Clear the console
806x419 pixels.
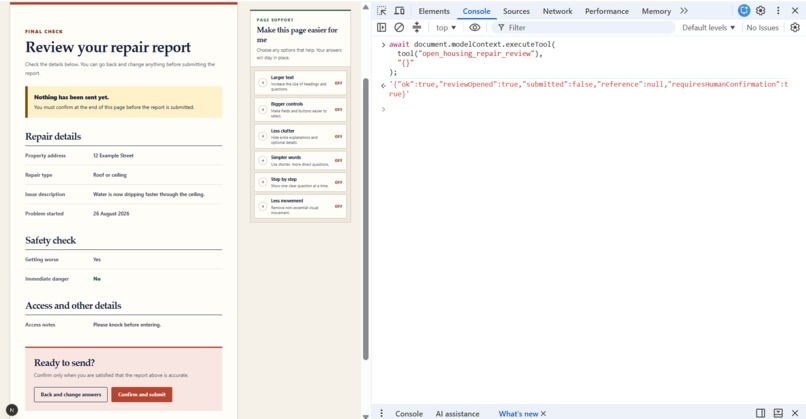click(x=399, y=27)
